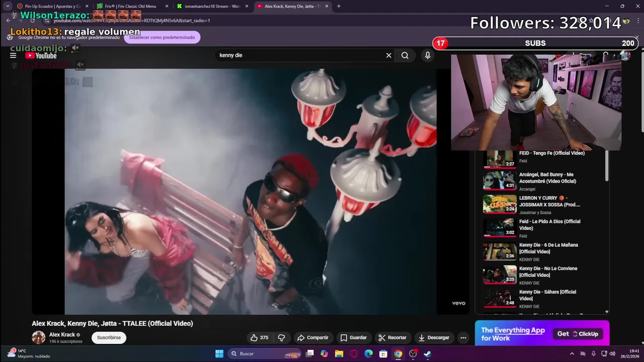Switch to the ismaelsanchez18 Stream tab
The height and width of the screenshot is (362, 644).
click(212, 6)
